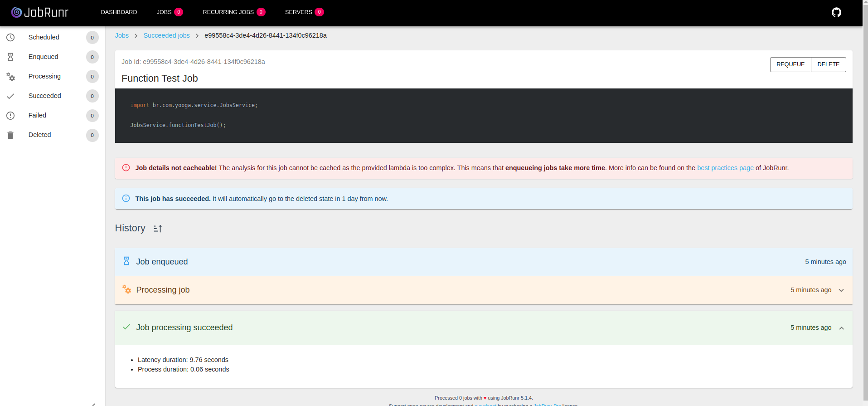Screen dimensions: 868x406
Task: Click the History heading
Action: [130, 228]
